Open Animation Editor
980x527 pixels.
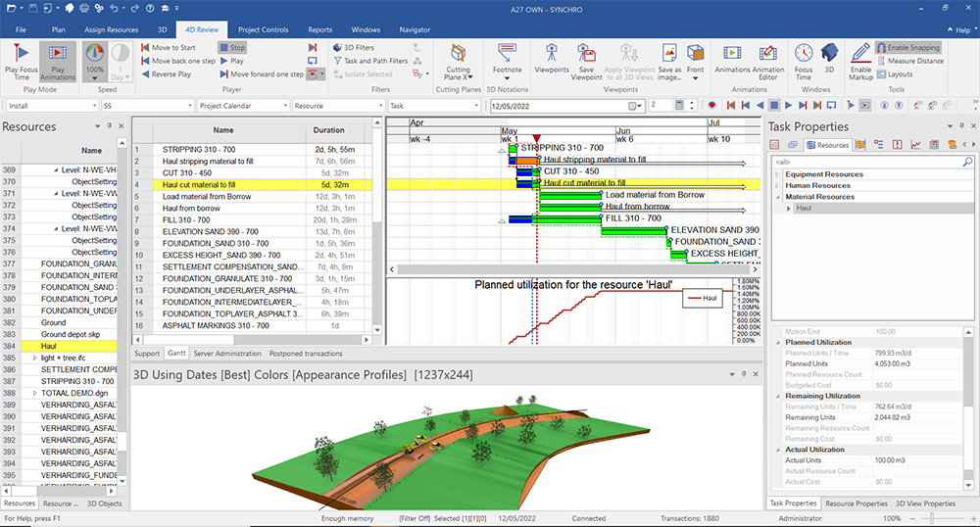(768, 61)
